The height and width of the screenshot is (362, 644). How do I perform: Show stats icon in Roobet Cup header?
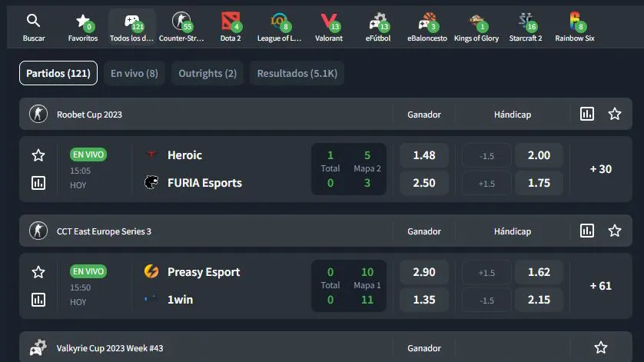[x=587, y=114]
